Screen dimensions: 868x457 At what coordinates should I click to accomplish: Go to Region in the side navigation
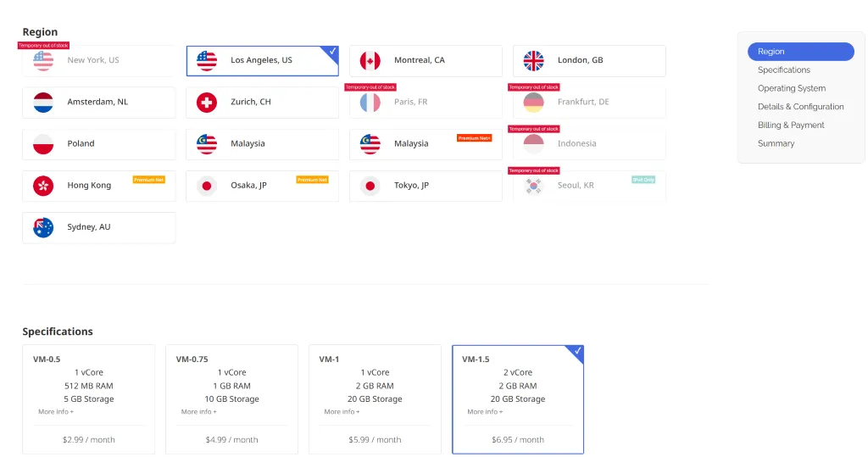800,52
